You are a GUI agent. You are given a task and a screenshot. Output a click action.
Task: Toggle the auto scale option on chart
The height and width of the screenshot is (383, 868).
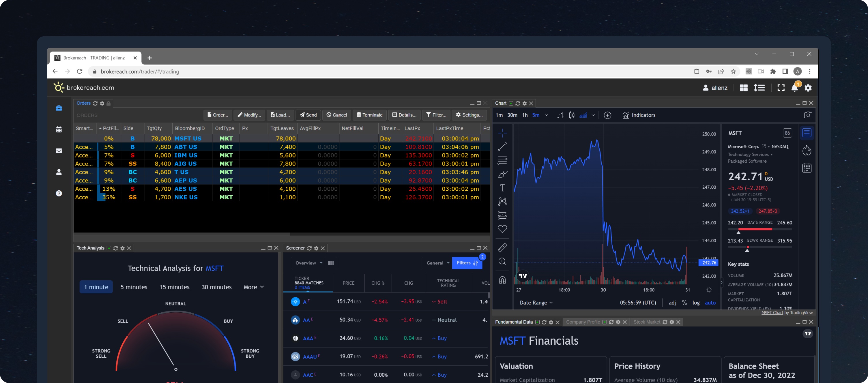[710, 303]
